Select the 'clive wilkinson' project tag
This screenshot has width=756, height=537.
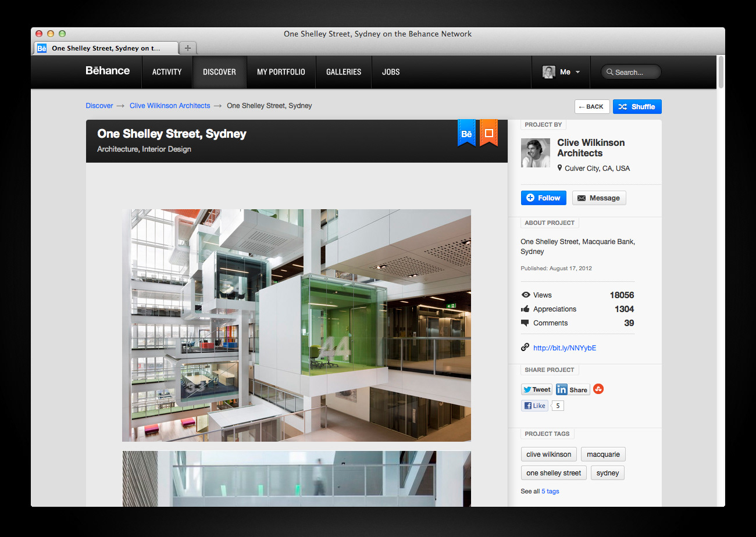(549, 454)
